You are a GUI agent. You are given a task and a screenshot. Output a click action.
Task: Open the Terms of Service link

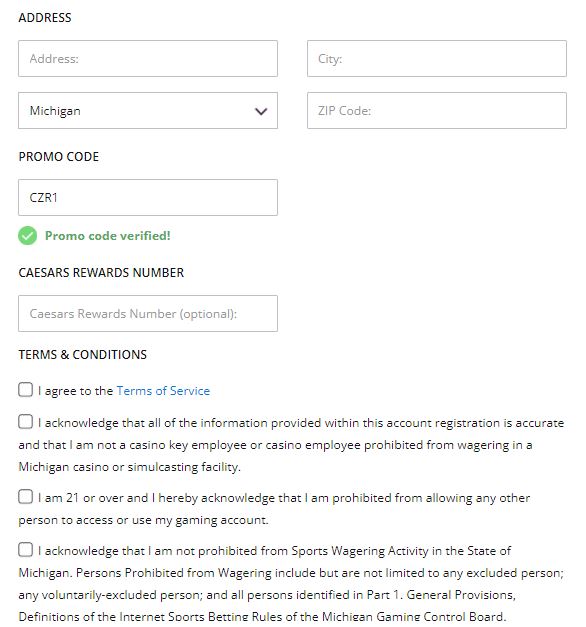[x=163, y=391]
